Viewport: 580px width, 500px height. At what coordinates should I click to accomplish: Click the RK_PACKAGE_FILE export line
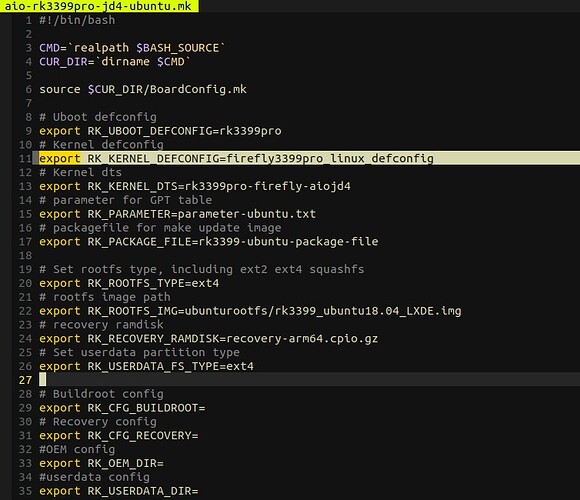(209, 241)
